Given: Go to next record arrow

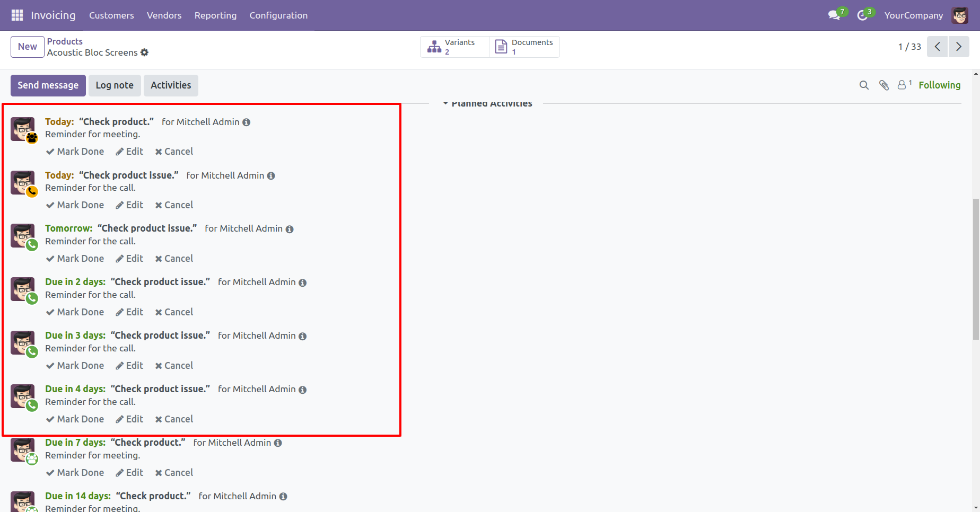Looking at the screenshot, I should click(x=959, y=47).
